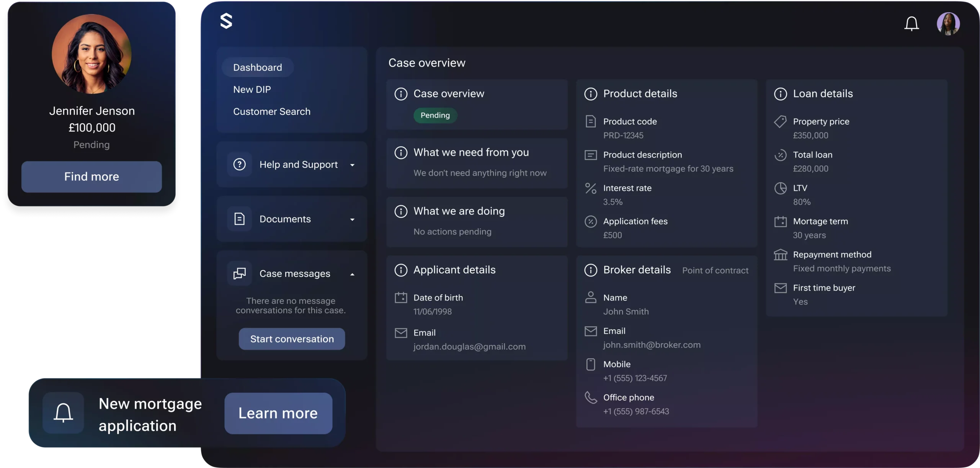Click the Learn more button
980x468 pixels.
tap(278, 413)
